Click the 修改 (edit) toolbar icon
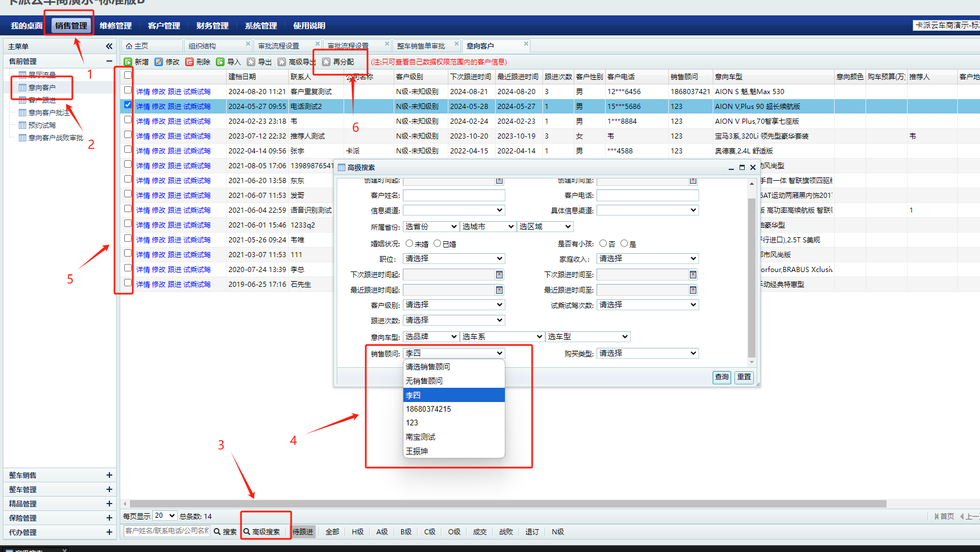Image resolution: width=980 pixels, height=552 pixels. (159, 62)
